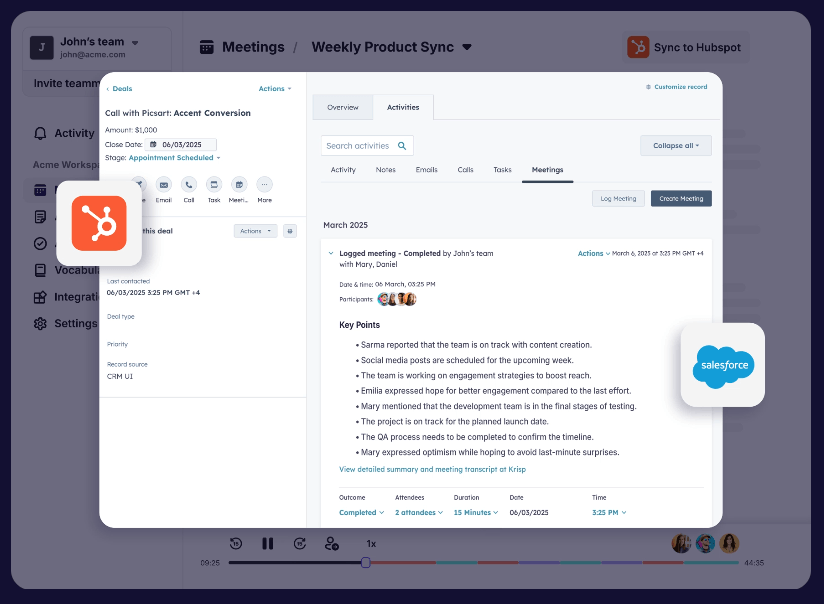Click the participant avatars in logged meeting
Screen dimensions: 824x604
(397, 299)
